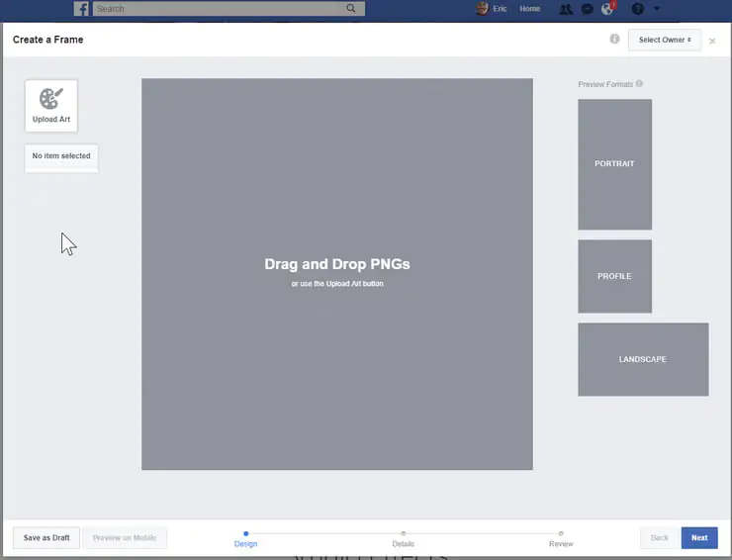The height and width of the screenshot is (560, 732).
Task: Click the Next button
Action: click(x=699, y=537)
